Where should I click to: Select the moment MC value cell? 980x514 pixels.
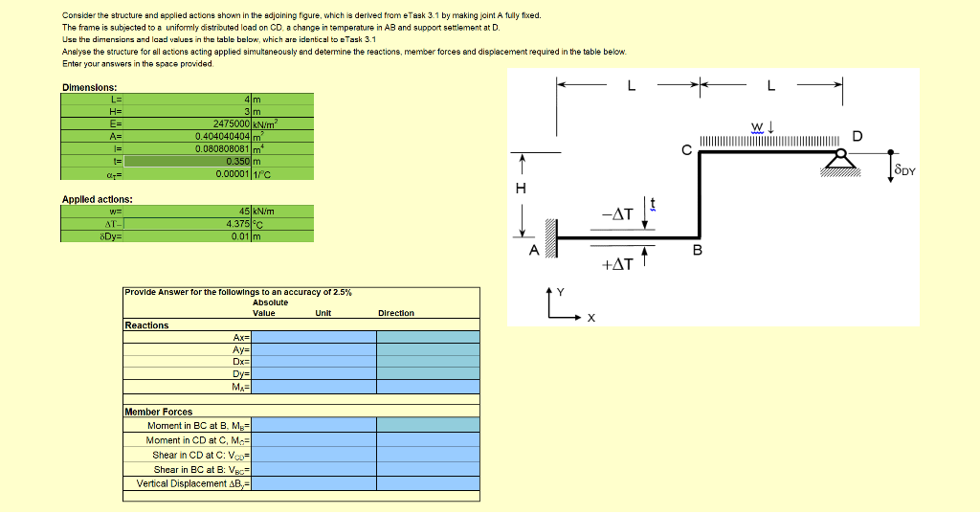coord(314,440)
